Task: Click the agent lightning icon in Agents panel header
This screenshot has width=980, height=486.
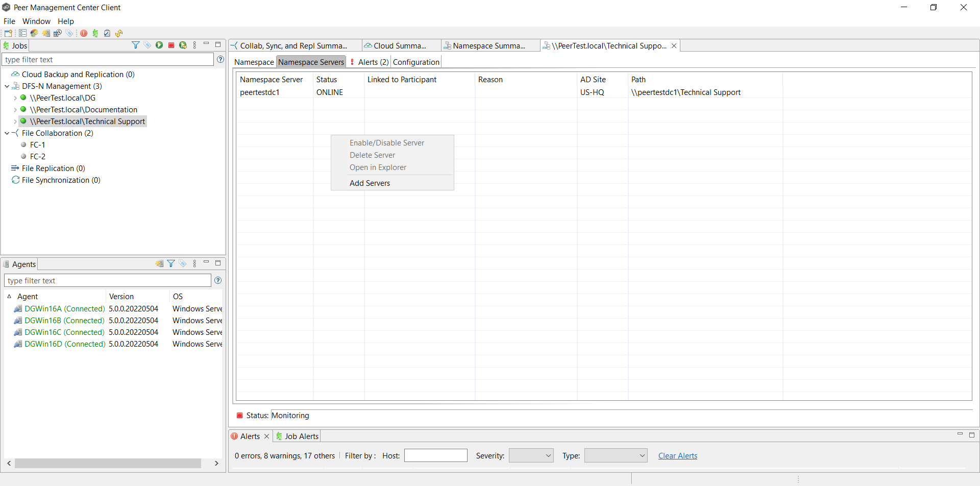Action: click(159, 264)
